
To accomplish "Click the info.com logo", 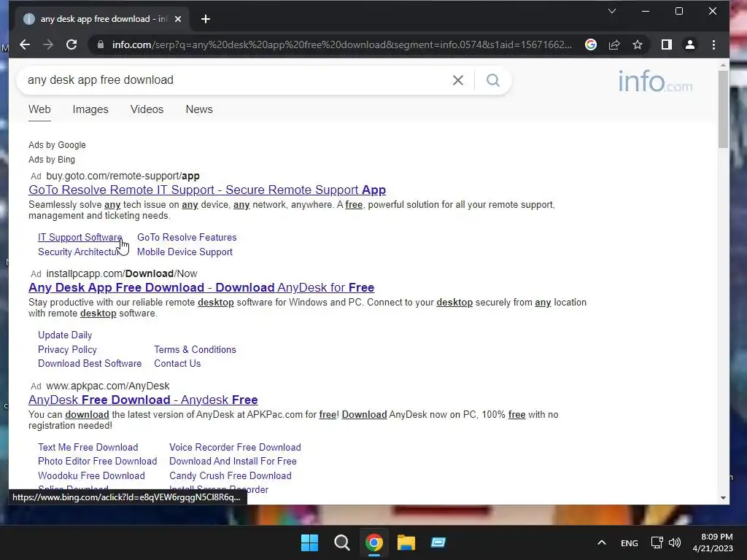I will (656, 81).
